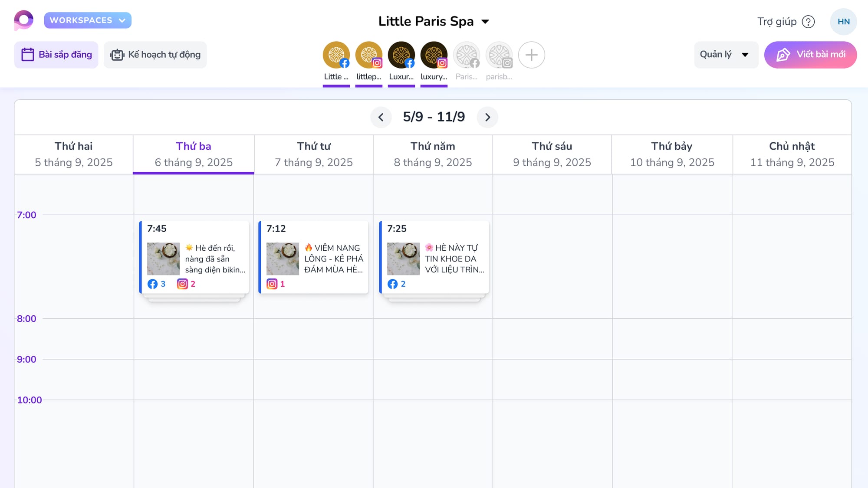868x488 pixels.
Task: Click the pen icon in Viết bài mới
Action: coord(783,55)
